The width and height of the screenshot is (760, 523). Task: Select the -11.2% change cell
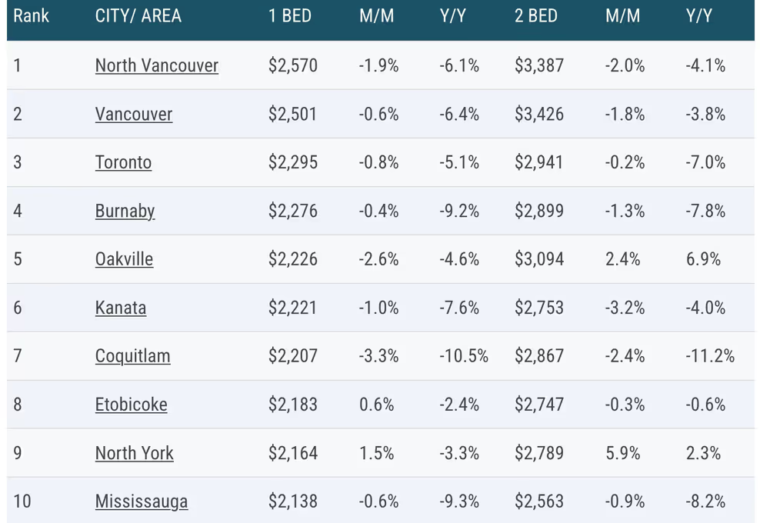710,356
